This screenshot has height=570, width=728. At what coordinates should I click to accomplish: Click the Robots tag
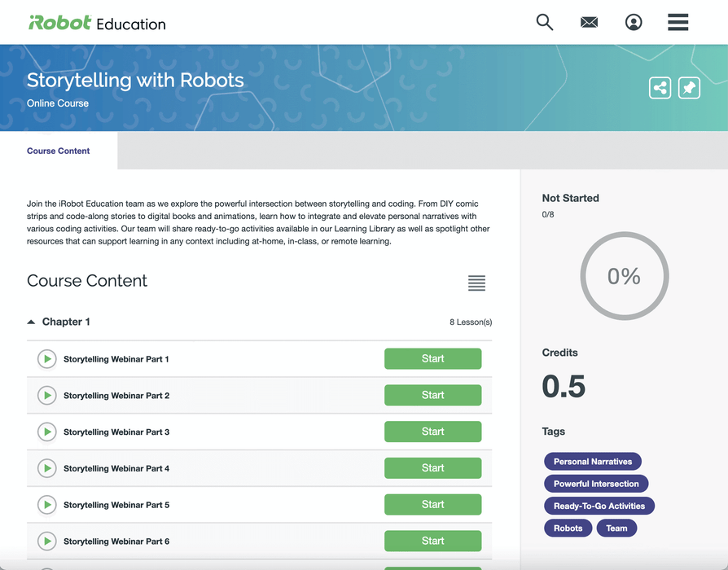[568, 528]
